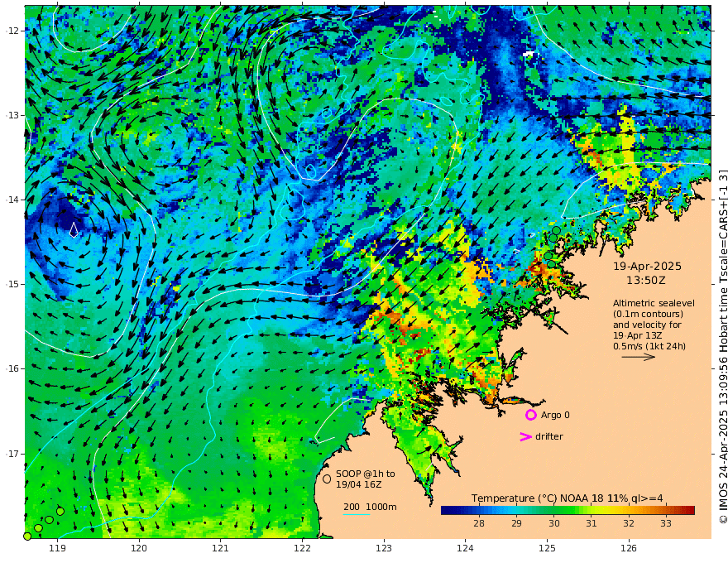728x563 pixels.
Task: Click the '19/04 16Z' label
Action: (359, 484)
